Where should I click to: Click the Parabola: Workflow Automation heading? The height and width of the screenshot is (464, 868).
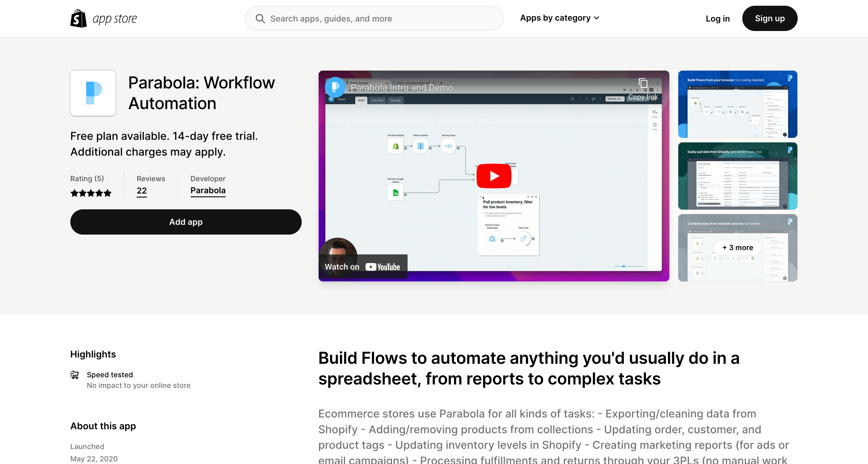[x=201, y=93]
